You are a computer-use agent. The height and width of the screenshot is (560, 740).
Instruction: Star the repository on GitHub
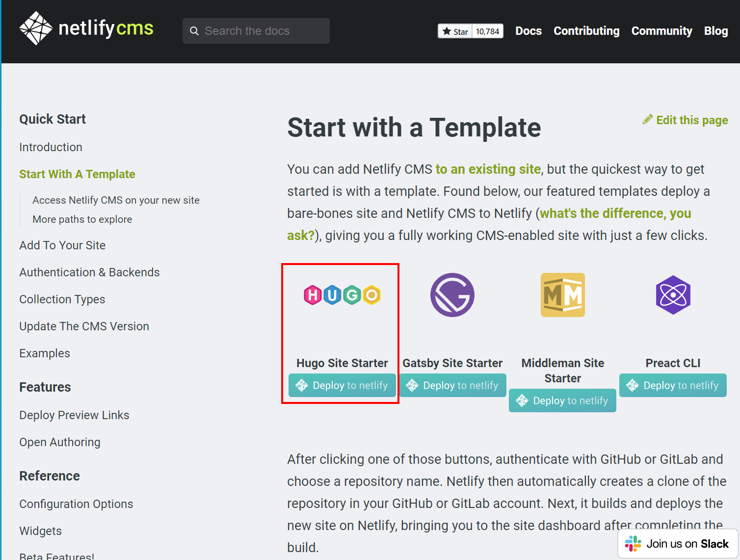point(455,30)
